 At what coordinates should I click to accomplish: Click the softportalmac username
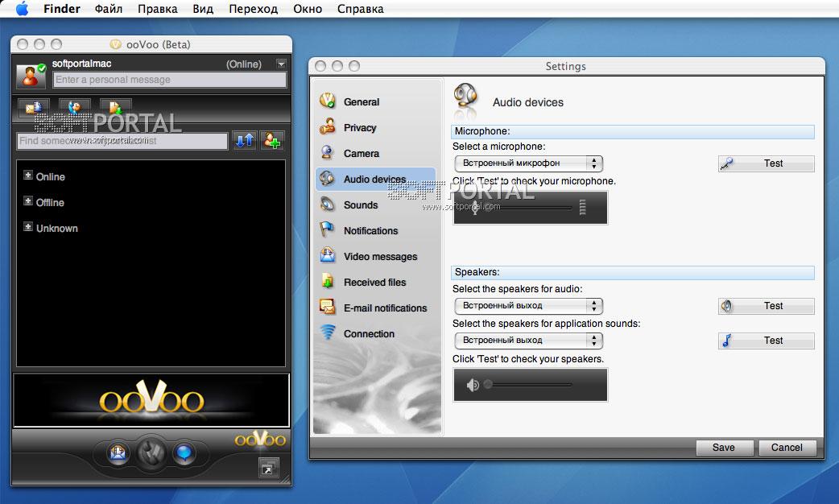pyautogui.click(x=82, y=63)
